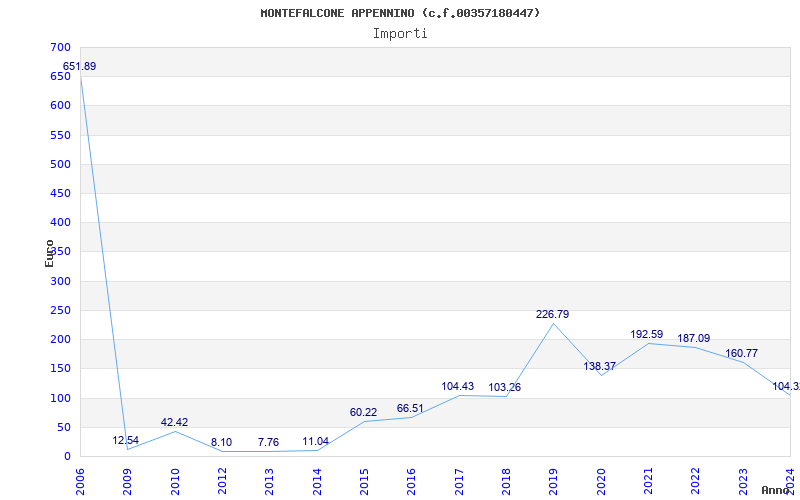Click the 8.10 value label
The image size is (800, 500).
tap(221, 442)
